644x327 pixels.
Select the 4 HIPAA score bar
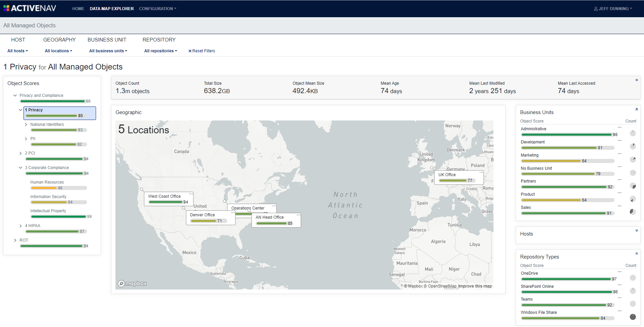click(52, 231)
